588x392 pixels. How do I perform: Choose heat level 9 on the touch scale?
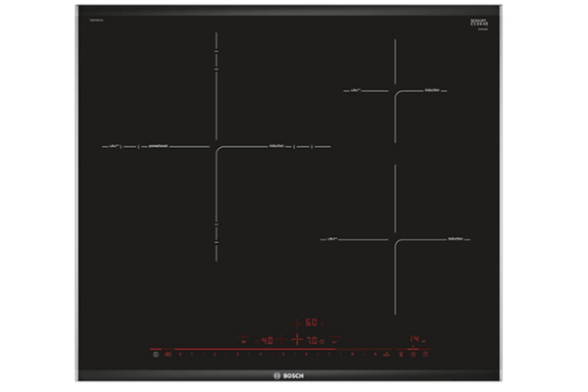coord(374,354)
